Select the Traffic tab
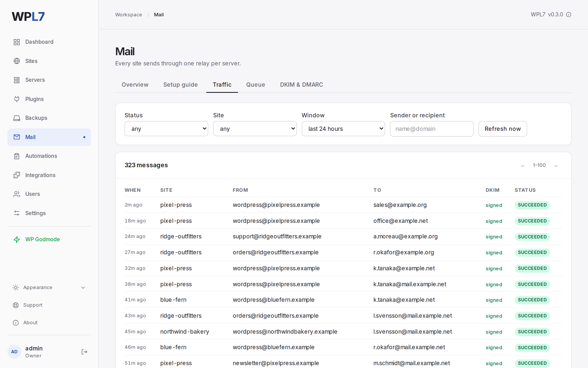 click(222, 85)
